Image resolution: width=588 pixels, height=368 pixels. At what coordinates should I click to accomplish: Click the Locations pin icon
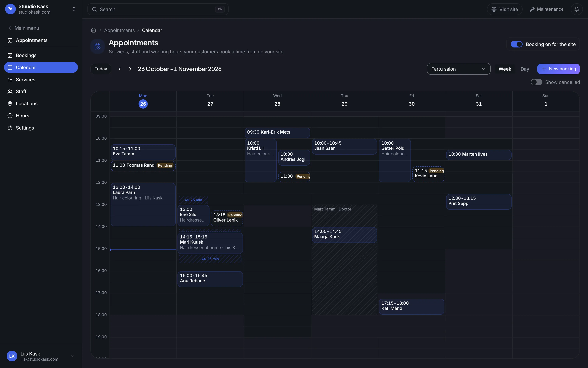coord(10,103)
